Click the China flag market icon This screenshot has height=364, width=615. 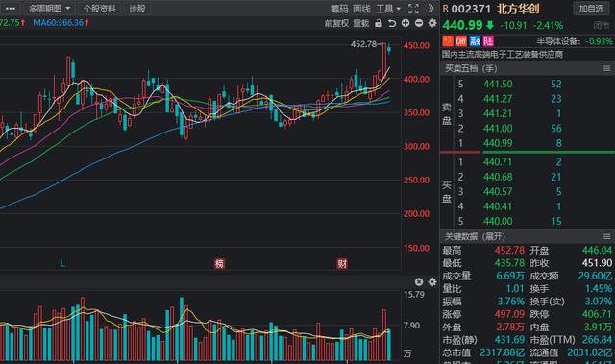pos(448,40)
